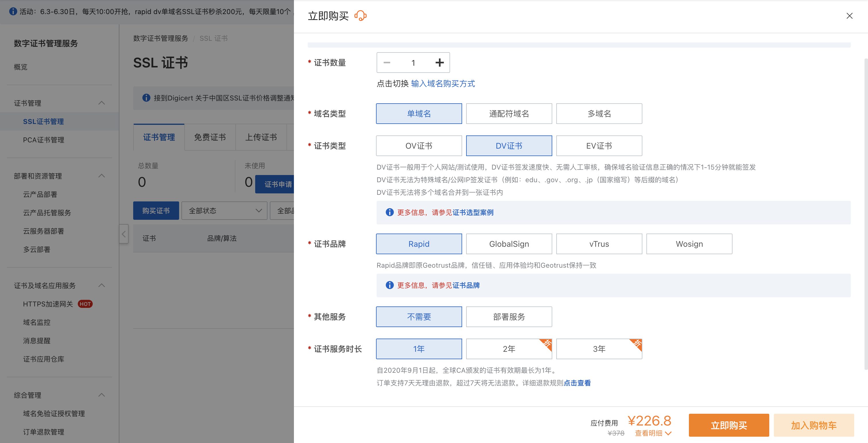
Task: Click the sidebar collapse arrow handle
Action: point(124,234)
